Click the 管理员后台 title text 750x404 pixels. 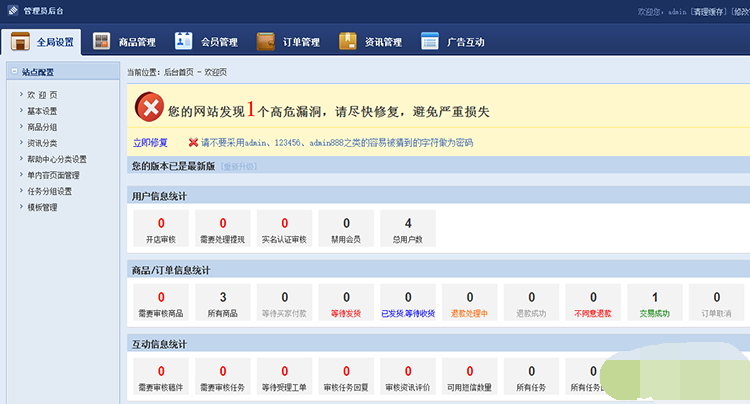coord(43,11)
